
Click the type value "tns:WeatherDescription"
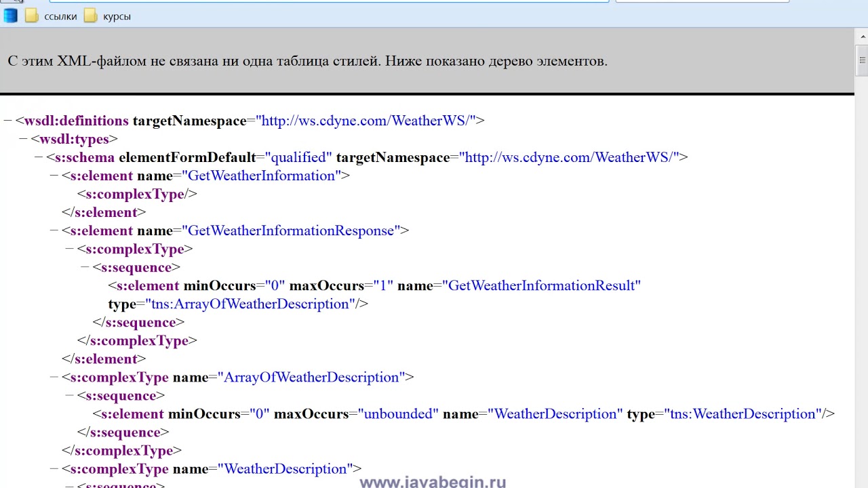point(743,413)
